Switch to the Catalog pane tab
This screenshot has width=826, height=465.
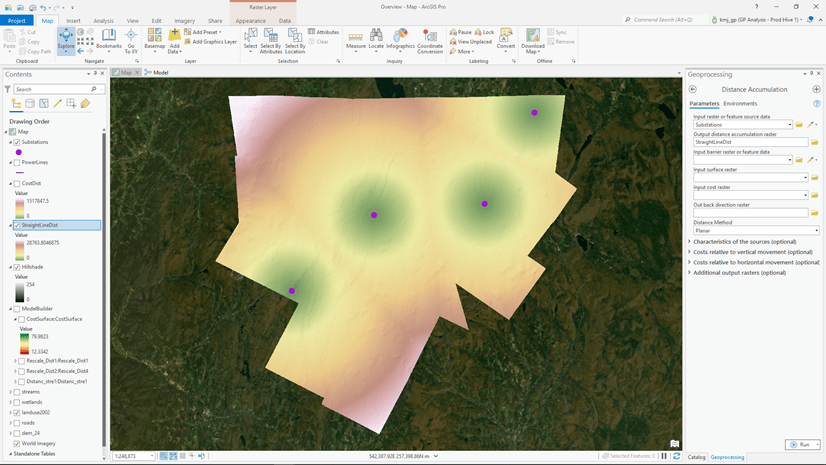(696, 457)
